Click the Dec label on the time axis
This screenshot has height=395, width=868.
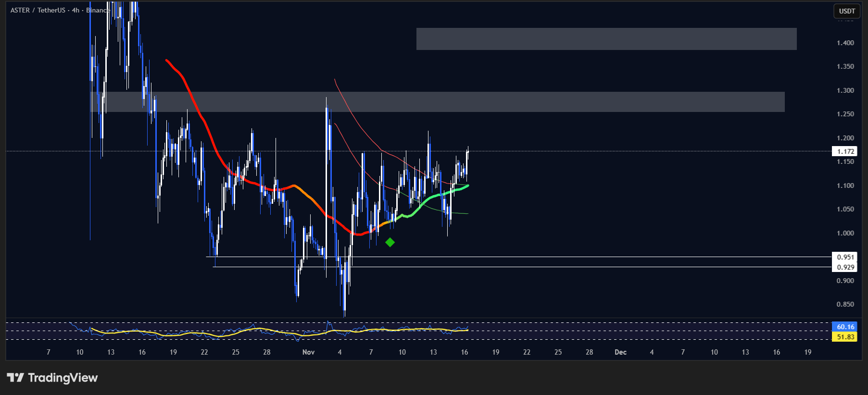click(620, 352)
